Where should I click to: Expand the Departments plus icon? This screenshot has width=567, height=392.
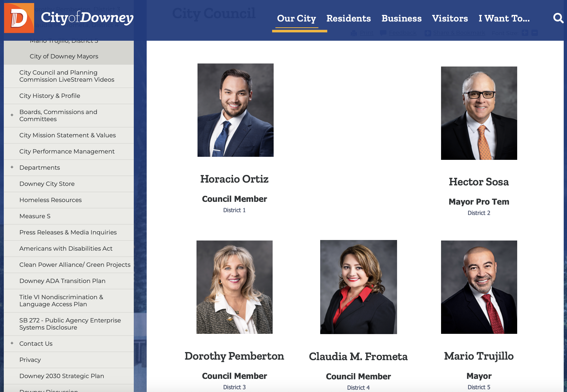click(x=12, y=167)
